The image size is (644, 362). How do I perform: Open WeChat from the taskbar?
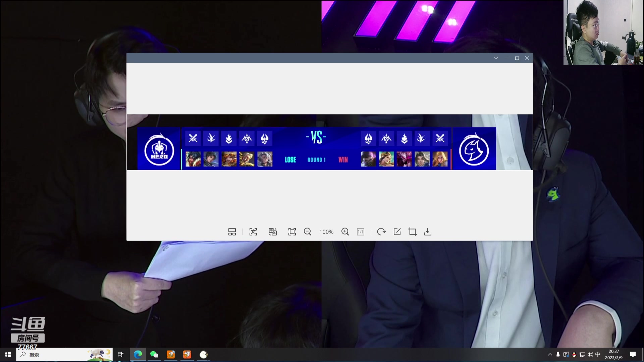tap(154, 355)
